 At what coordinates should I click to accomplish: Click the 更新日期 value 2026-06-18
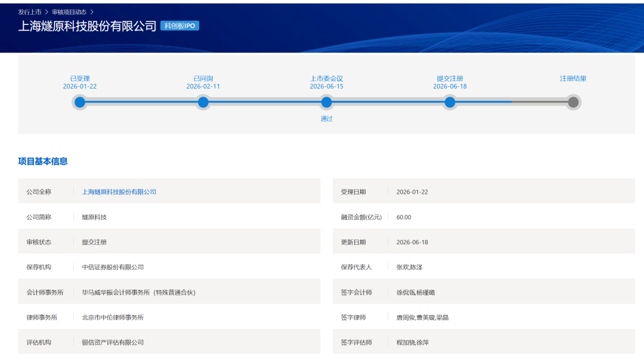(412, 242)
